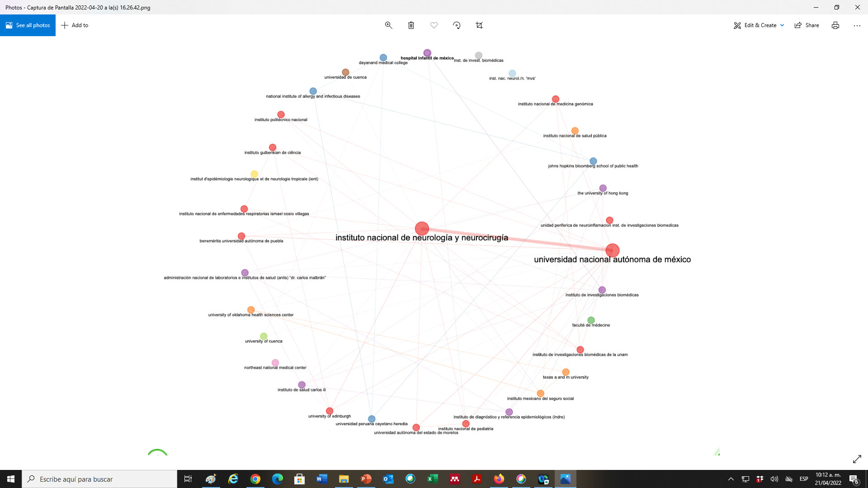868x488 pixels.
Task: Enter full screen using the expand arrows
Action: coord(857,459)
